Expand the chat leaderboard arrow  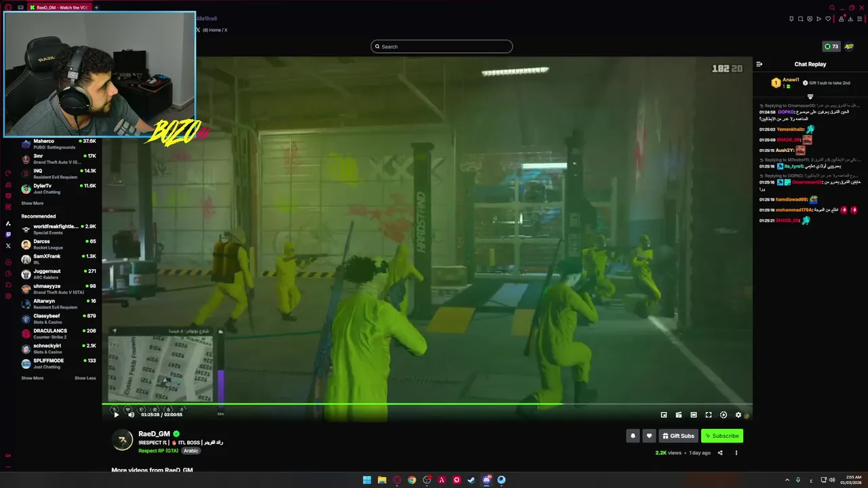(810, 96)
